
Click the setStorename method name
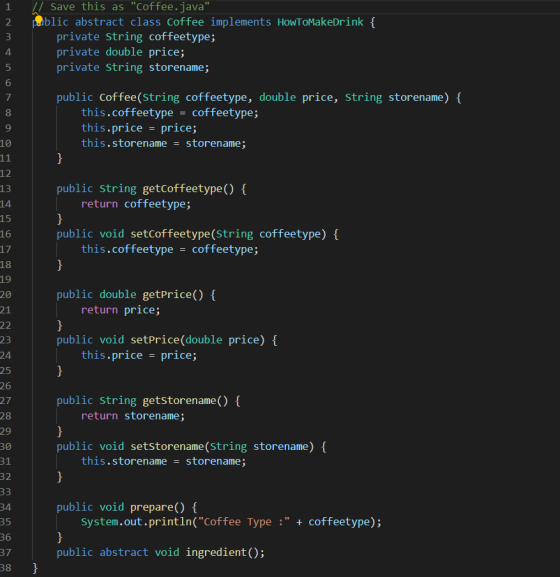[167, 446]
